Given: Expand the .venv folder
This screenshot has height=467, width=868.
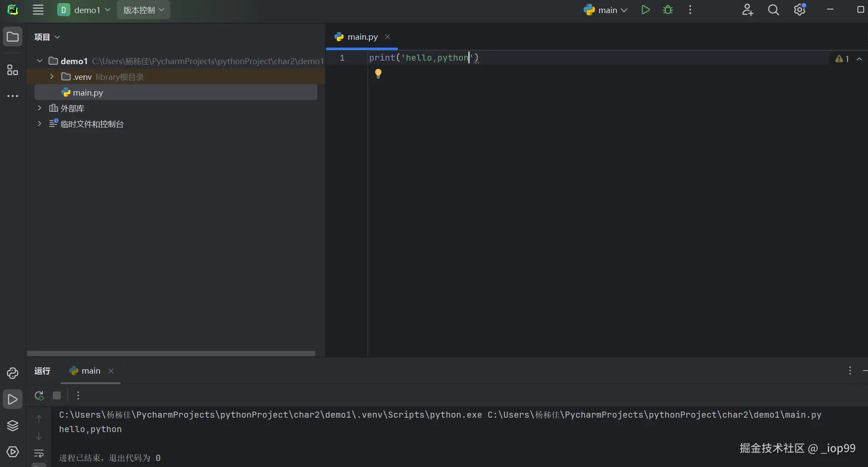Looking at the screenshot, I should click(52, 76).
